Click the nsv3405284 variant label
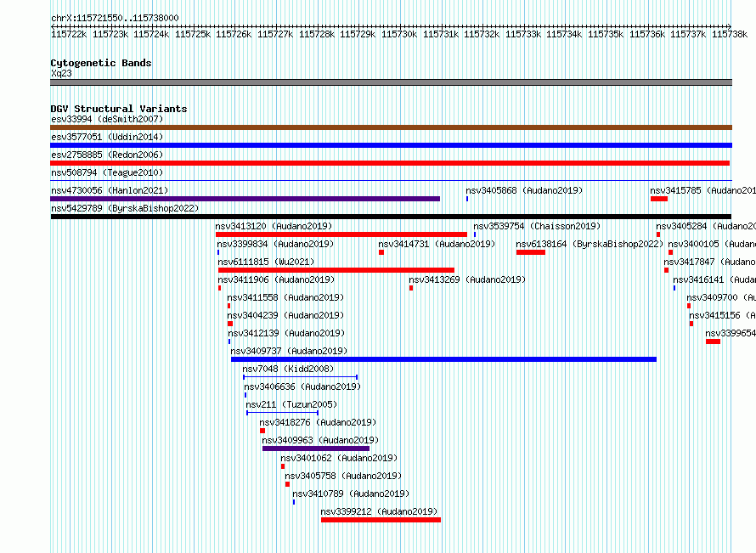 [x=706, y=226]
